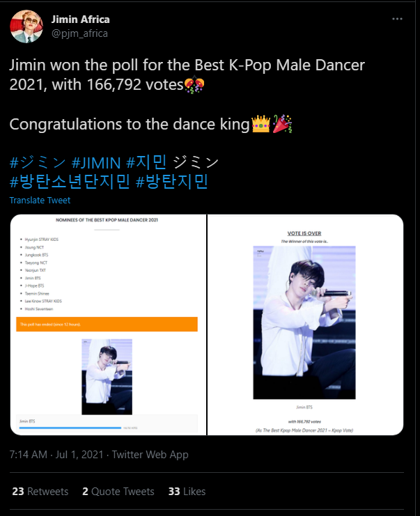The width and height of the screenshot is (420, 516).
Task: Open the #방탄지민 hashtag
Action: [172, 181]
